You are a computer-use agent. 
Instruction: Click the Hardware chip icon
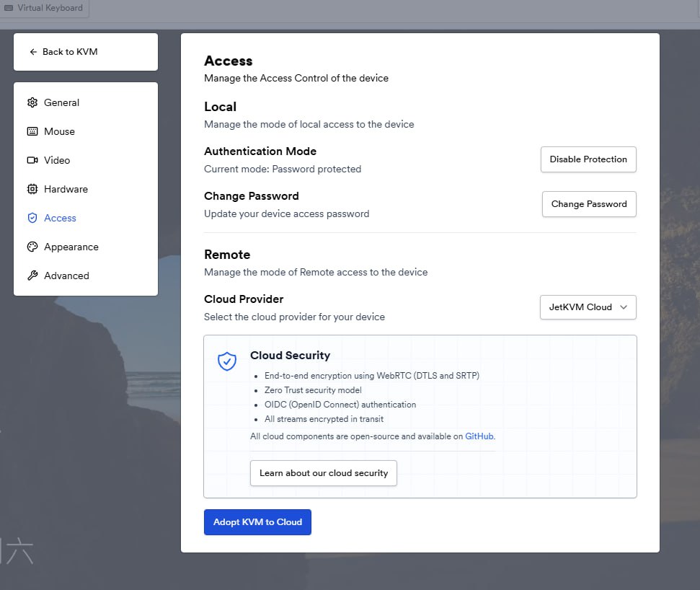point(32,189)
